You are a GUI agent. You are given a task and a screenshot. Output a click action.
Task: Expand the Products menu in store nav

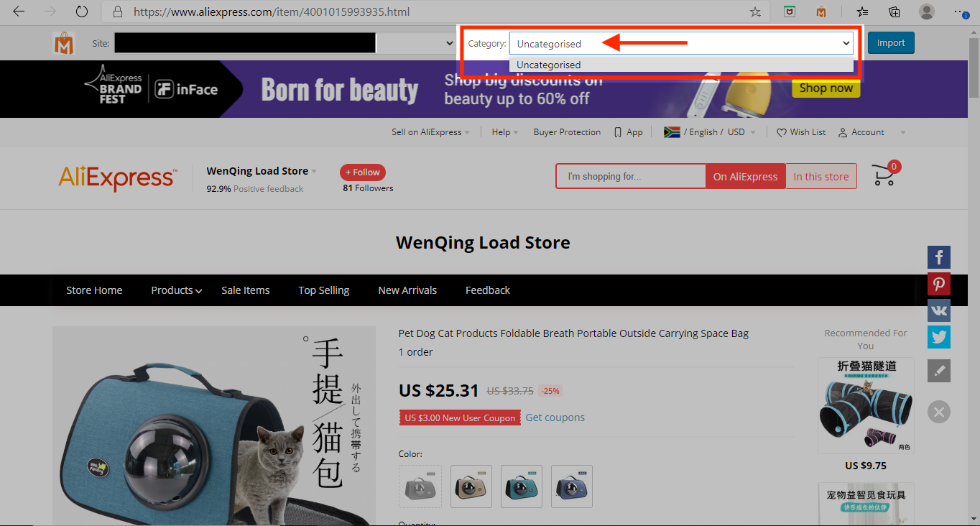coord(176,290)
